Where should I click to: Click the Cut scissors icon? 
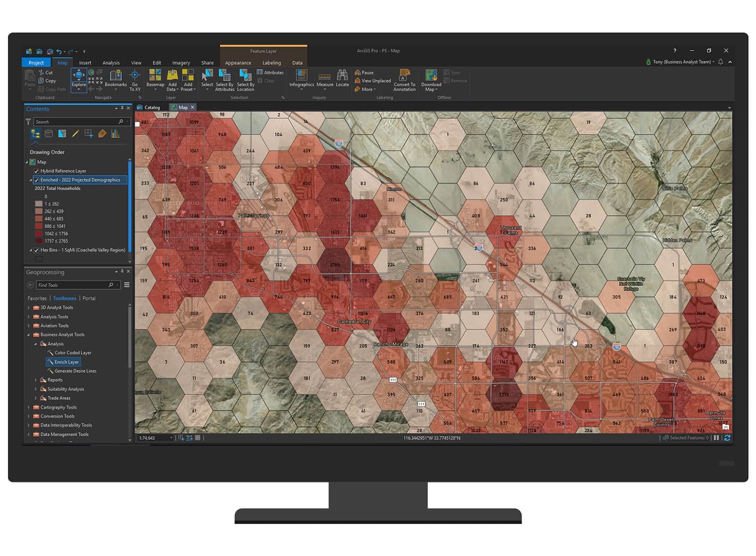coord(42,72)
